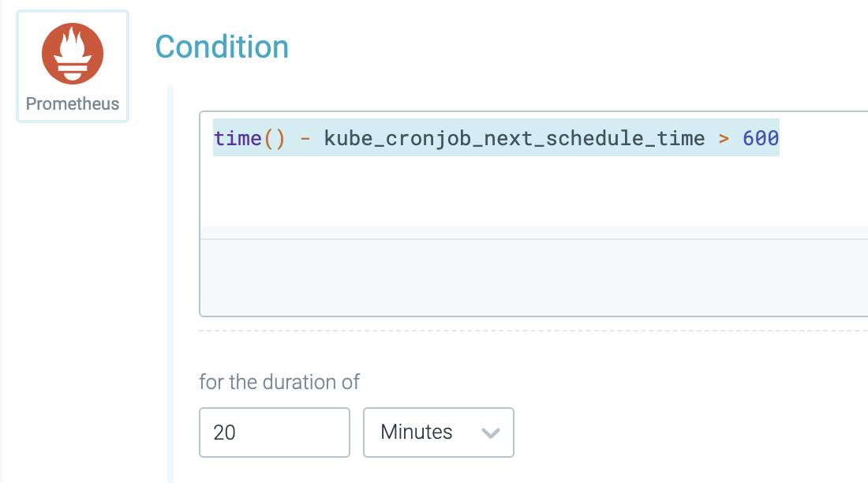This screenshot has width=868, height=483.
Task: Click the kube_cronjob_next_schedule_time metric name
Action: (514, 139)
